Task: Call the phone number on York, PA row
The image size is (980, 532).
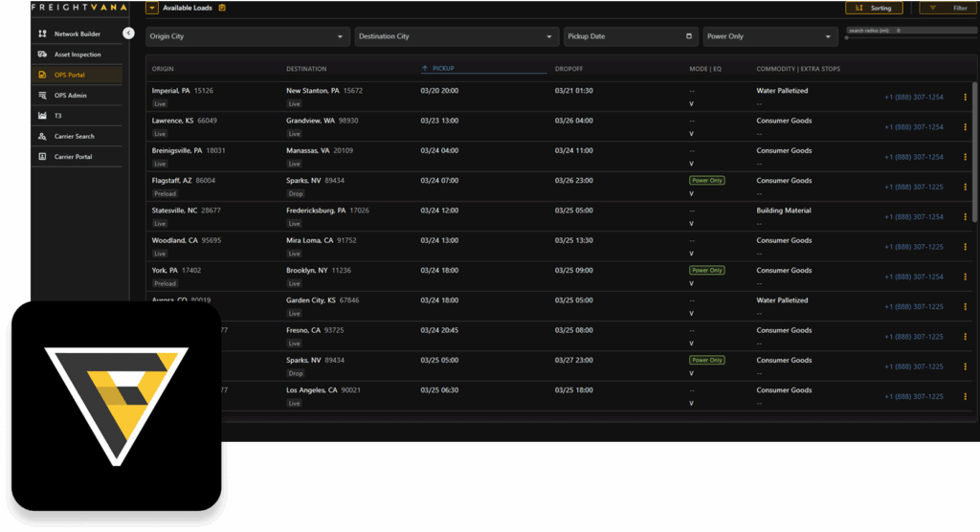Action: click(x=914, y=277)
